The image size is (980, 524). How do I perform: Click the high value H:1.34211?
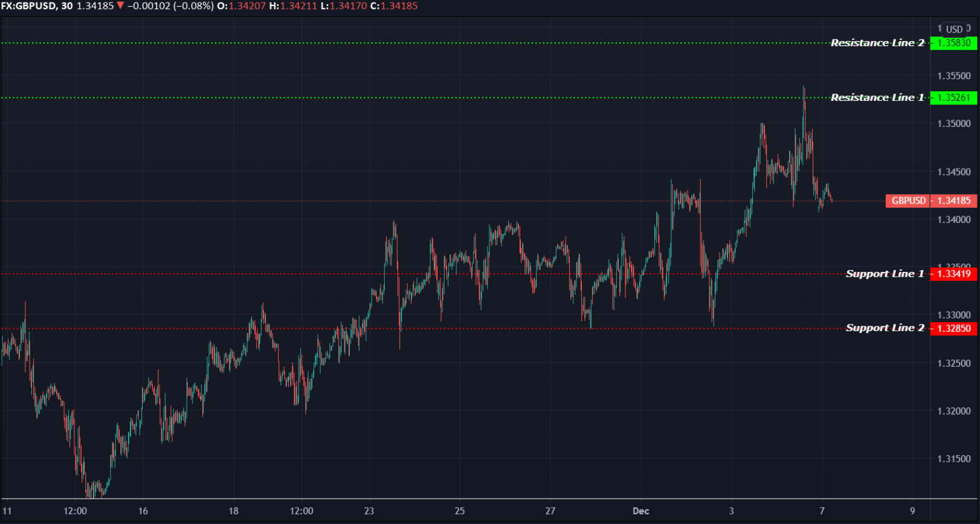[x=293, y=6]
